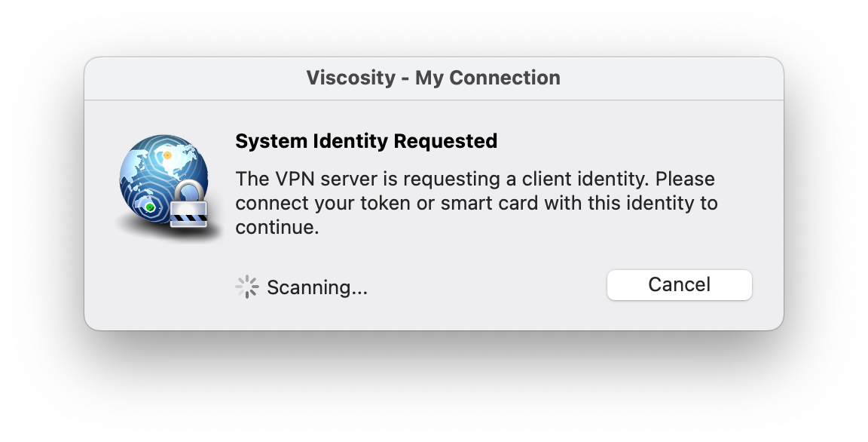Click the word "Please" in the message
The height and width of the screenshot is (442, 868).
pos(685,179)
